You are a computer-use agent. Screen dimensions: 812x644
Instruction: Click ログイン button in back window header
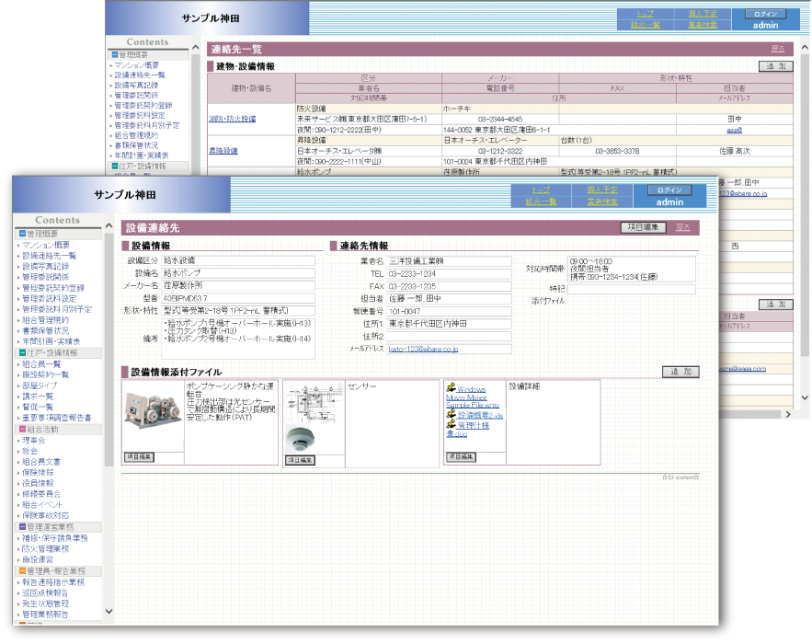pos(765,14)
